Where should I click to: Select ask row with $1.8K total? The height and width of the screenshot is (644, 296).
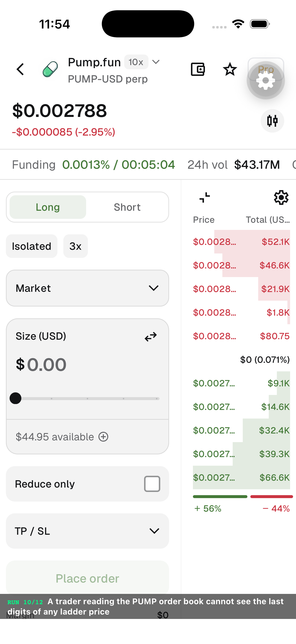pos(241,312)
